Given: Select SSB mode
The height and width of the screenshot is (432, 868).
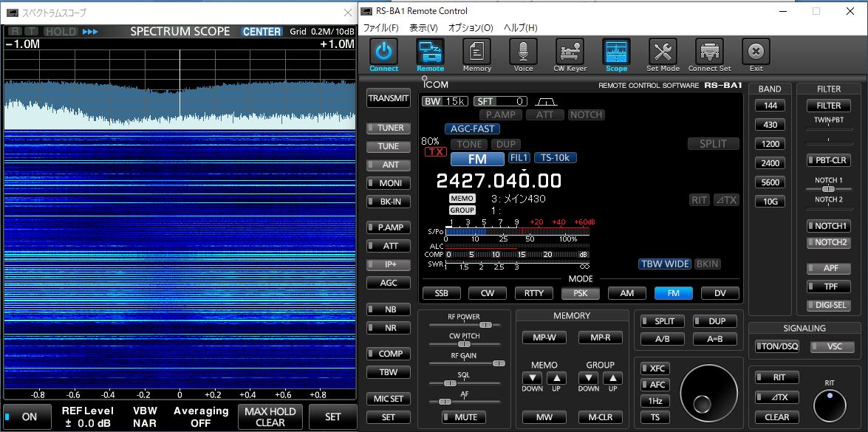Looking at the screenshot, I should coord(441,293).
